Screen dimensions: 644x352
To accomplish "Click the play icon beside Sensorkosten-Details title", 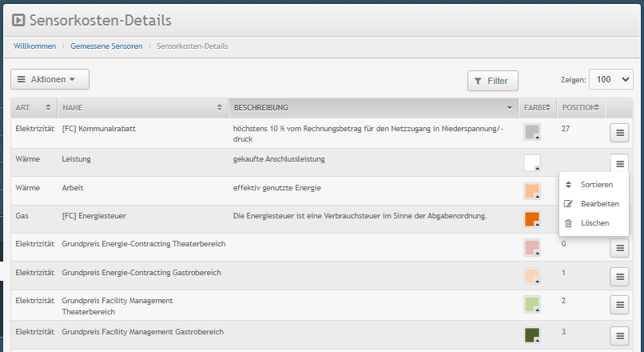I will pyautogui.click(x=18, y=20).
